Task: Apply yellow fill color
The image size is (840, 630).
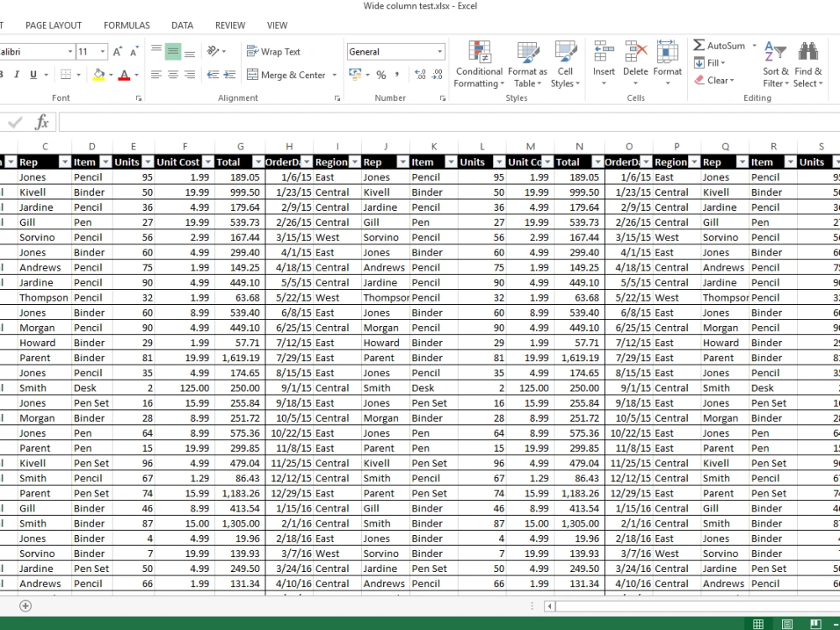Action: [x=99, y=75]
